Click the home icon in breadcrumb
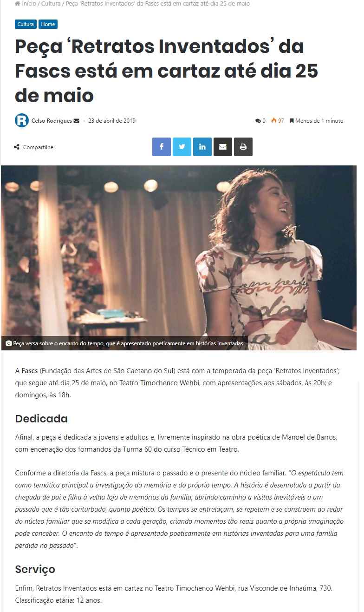Viewport: 364px width, 612px height. (x=17, y=4)
